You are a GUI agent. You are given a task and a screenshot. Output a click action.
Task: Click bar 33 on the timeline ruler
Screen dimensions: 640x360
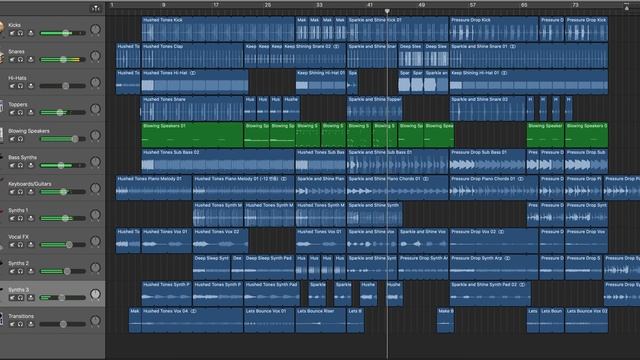coord(319,5)
